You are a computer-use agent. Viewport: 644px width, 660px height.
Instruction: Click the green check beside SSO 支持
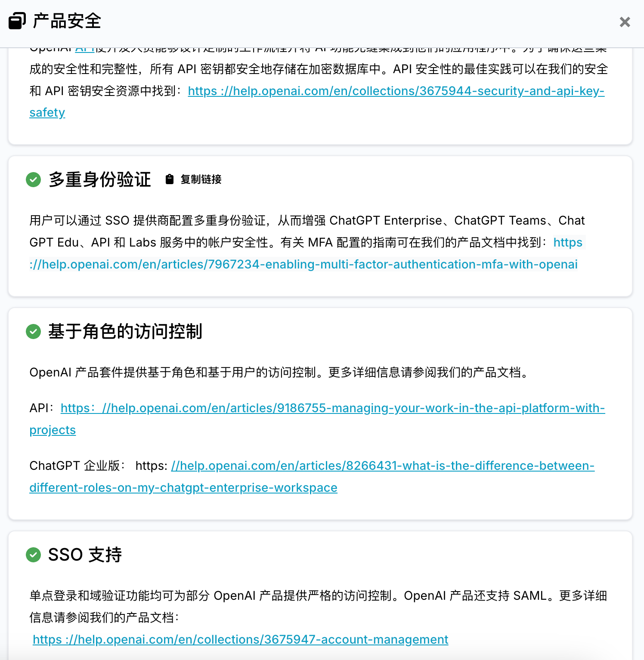pyautogui.click(x=33, y=555)
